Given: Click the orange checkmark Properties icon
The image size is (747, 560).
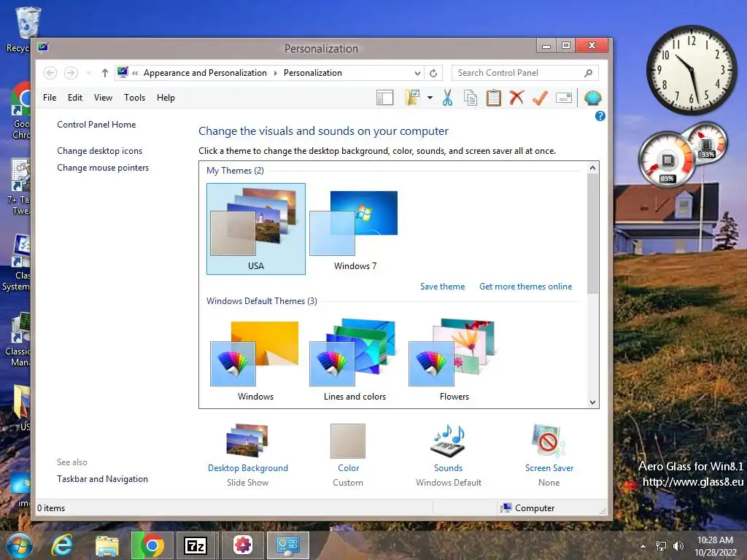Looking at the screenshot, I should [x=540, y=98].
